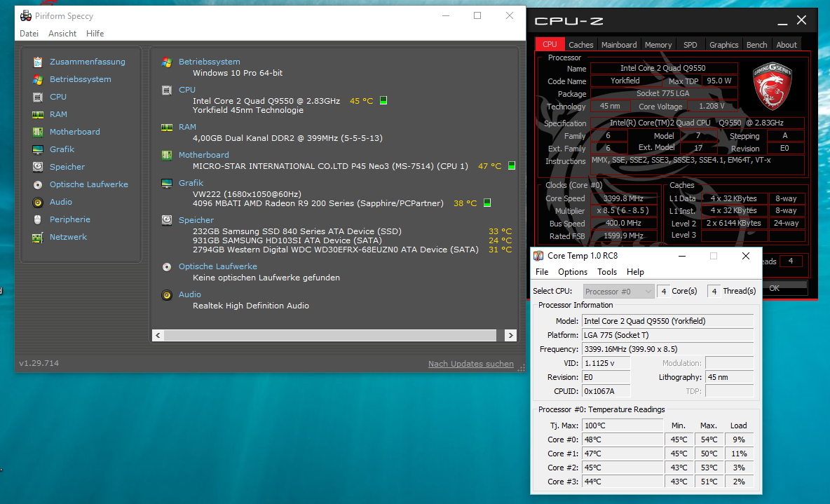The image size is (830, 504).
Task: Click the horizontal scrollbar left arrow in Speccy
Action: pos(158,335)
